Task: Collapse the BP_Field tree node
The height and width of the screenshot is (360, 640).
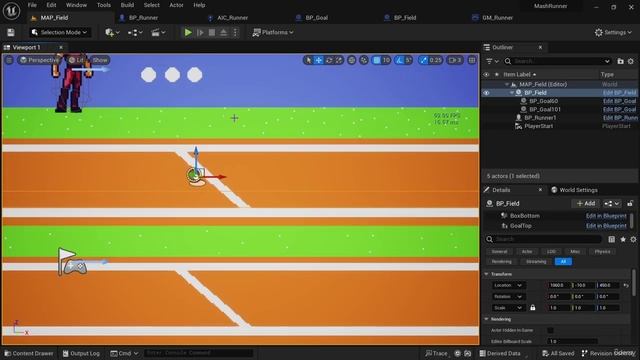Action: point(512,93)
